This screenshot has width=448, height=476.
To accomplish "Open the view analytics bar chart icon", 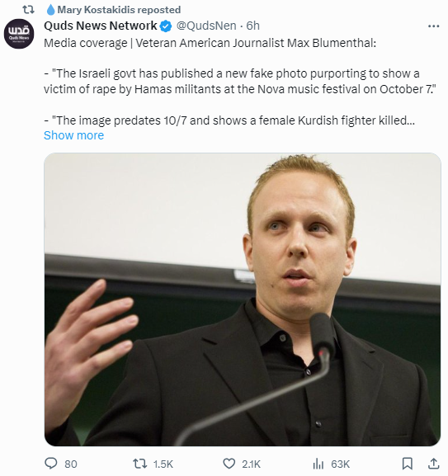I will 318,464.
